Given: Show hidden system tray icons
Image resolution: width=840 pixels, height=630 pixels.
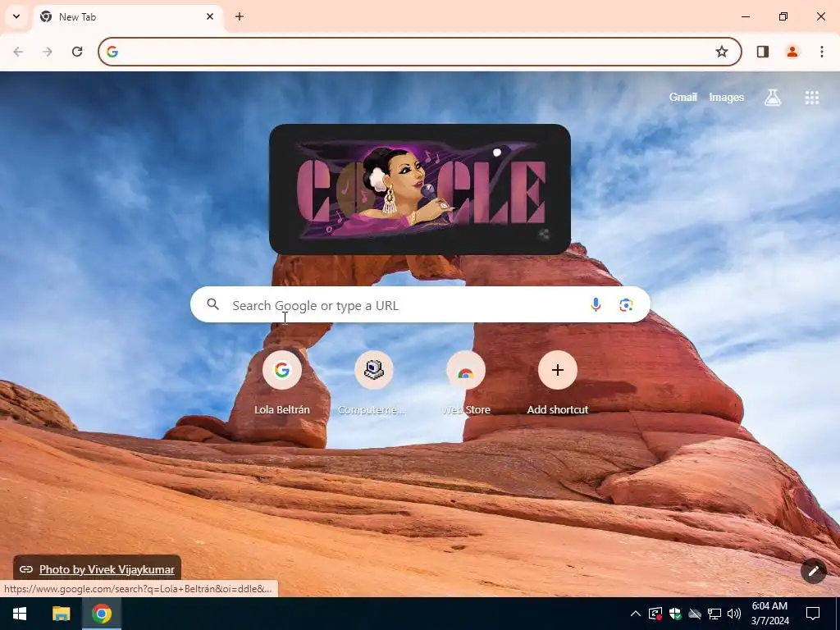Looking at the screenshot, I should (636, 614).
